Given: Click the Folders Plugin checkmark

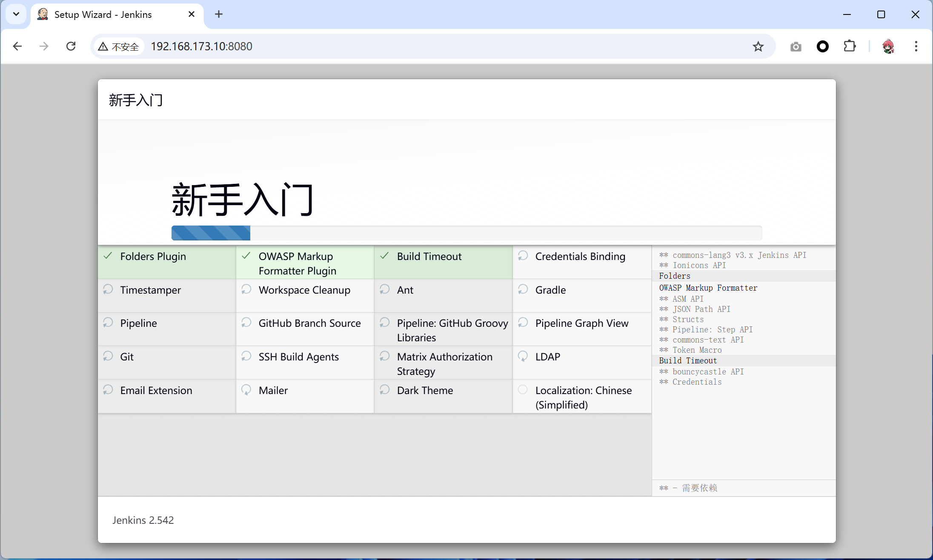Looking at the screenshot, I should pos(108,256).
